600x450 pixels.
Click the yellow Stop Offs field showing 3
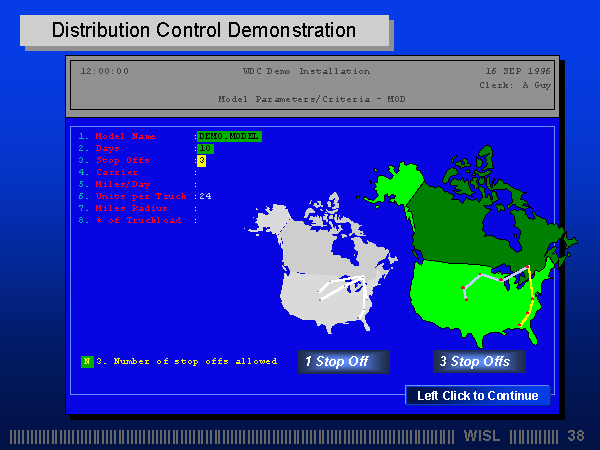click(x=202, y=161)
